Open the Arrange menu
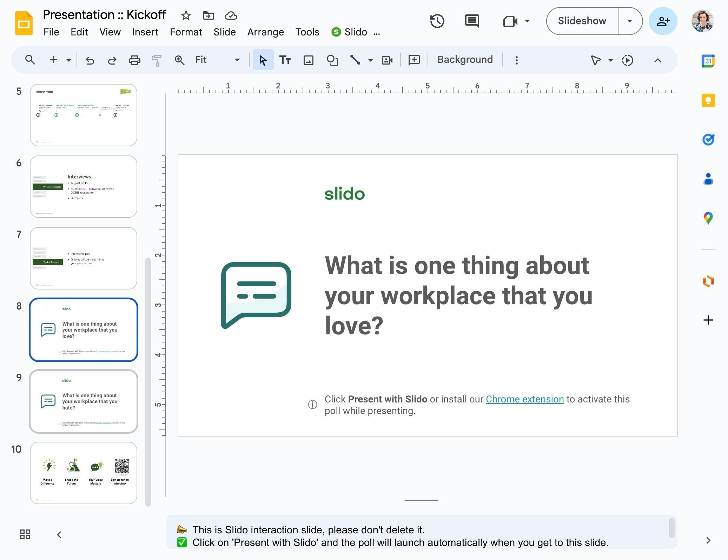This screenshot has height=560, width=728. point(265,32)
